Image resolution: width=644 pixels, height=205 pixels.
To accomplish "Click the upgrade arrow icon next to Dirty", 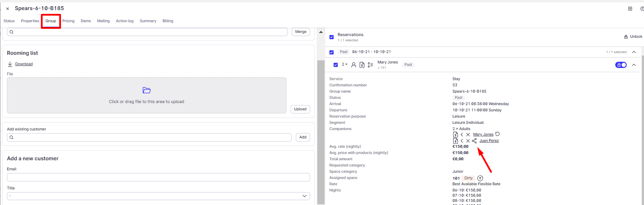I will pyautogui.click(x=480, y=178).
